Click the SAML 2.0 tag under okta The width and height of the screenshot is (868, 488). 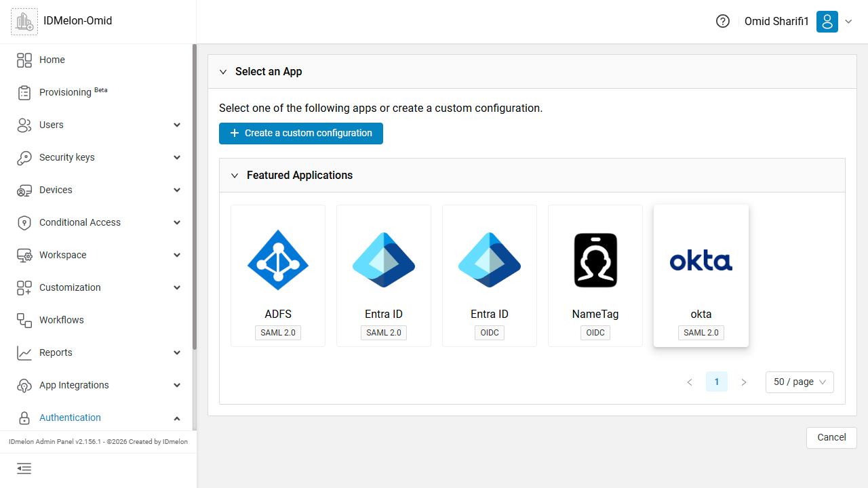pos(701,333)
